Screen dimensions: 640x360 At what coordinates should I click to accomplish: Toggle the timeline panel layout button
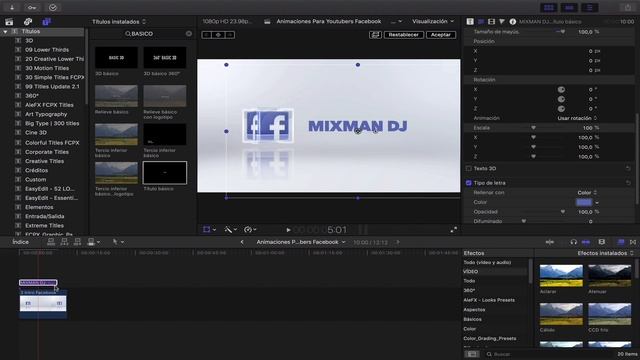click(x=569, y=7)
